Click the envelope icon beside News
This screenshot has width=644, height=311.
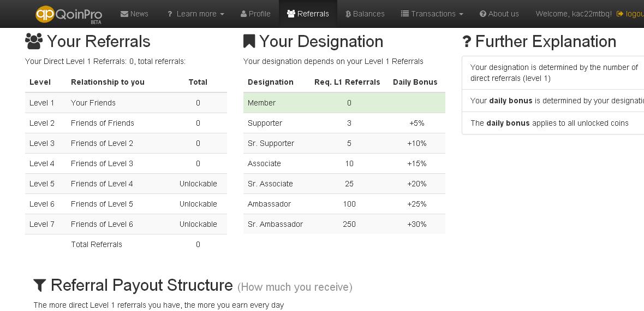pyautogui.click(x=124, y=14)
